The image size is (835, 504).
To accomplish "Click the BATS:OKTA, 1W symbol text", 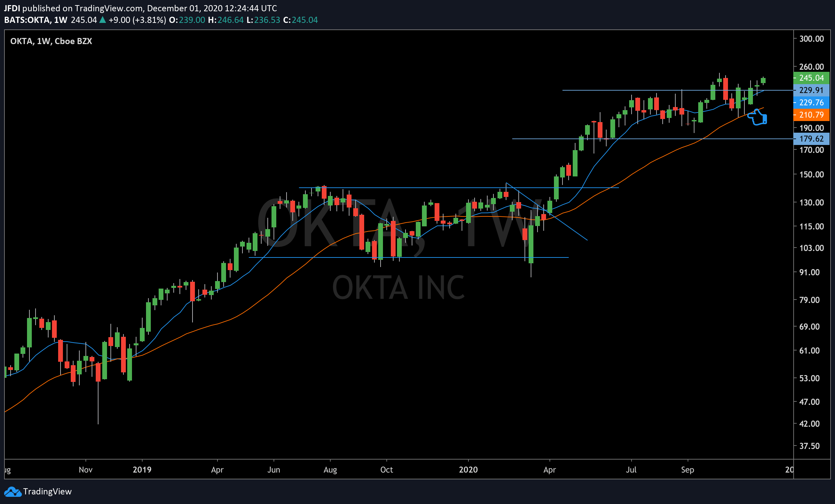I will 36,20.
